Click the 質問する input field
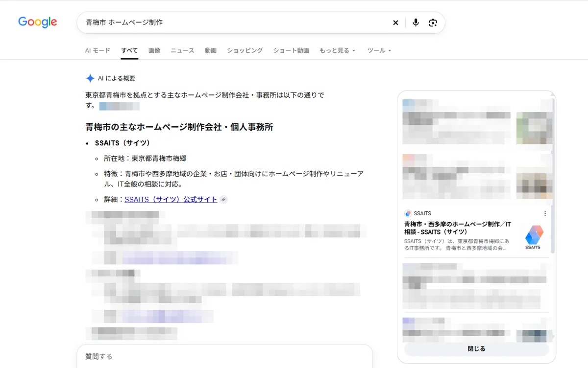 (x=224, y=356)
